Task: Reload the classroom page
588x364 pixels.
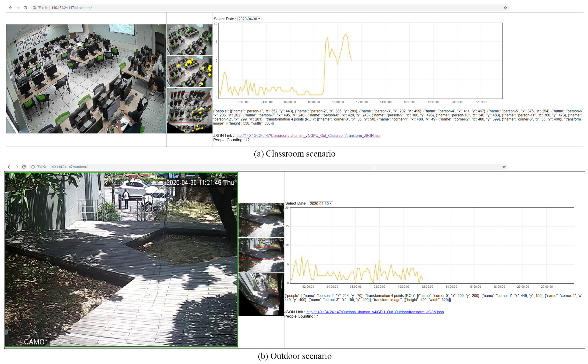Action: click(x=25, y=8)
